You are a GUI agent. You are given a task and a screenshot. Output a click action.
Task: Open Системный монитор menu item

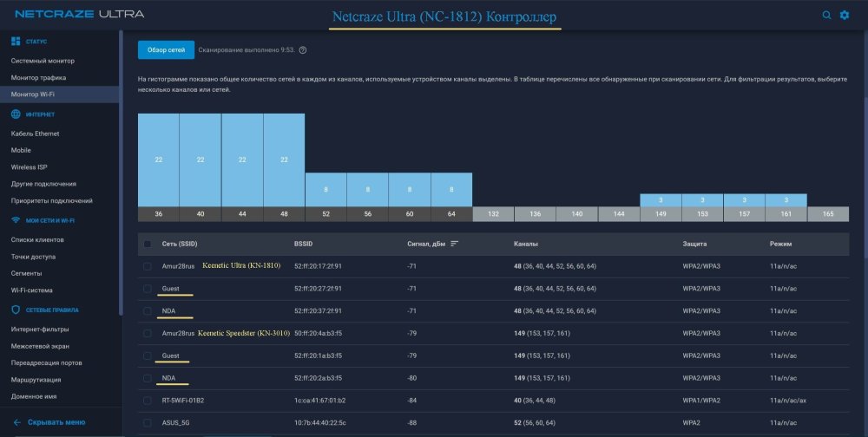(43, 61)
